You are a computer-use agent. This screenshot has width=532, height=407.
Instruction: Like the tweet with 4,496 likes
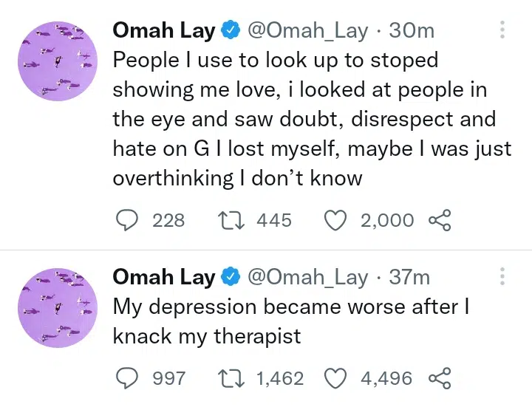coord(336,378)
